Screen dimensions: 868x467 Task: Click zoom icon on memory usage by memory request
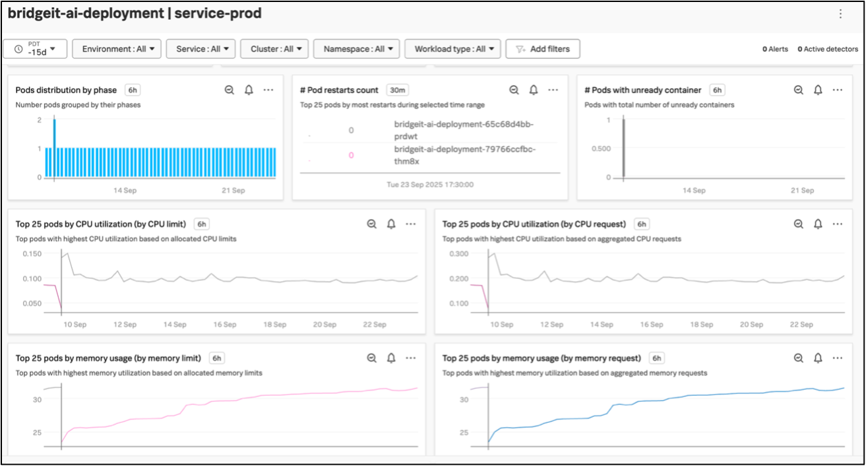pyautogui.click(x=799, y=358)
